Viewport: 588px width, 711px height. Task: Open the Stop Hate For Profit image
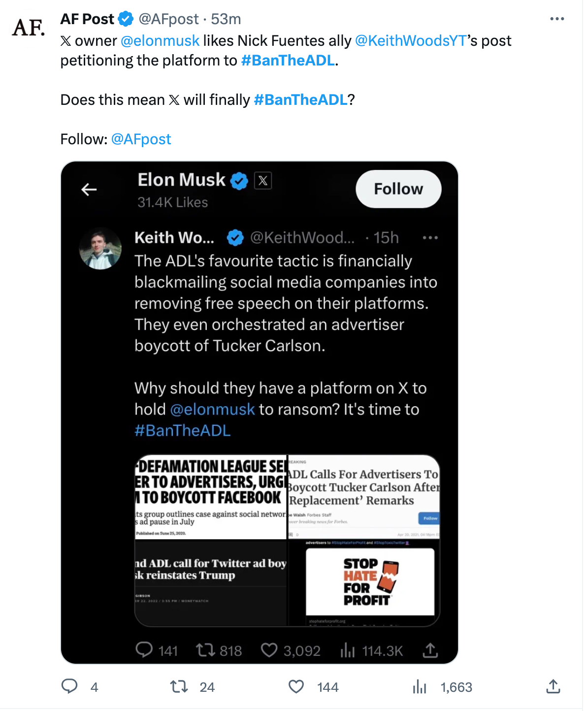click(x=370, y=582)
